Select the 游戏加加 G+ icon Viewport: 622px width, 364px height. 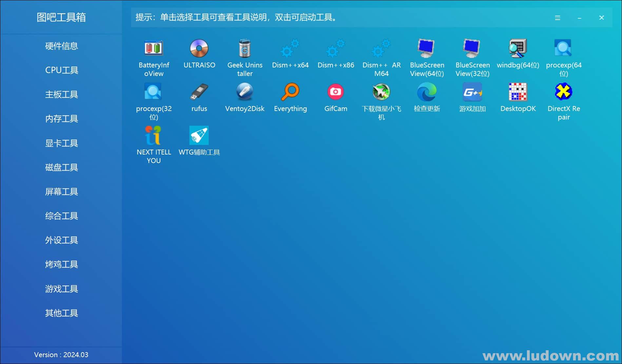click(472, 92)
